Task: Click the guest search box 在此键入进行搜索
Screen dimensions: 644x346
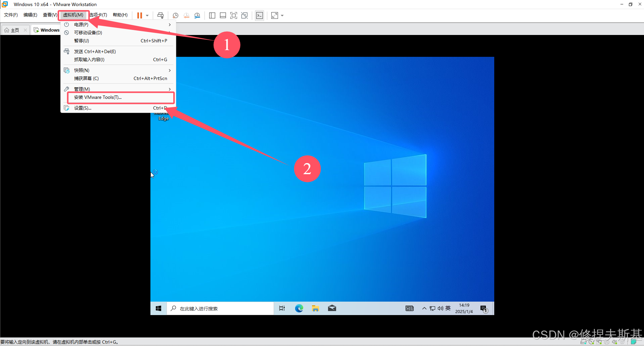Action: point(220,308)
